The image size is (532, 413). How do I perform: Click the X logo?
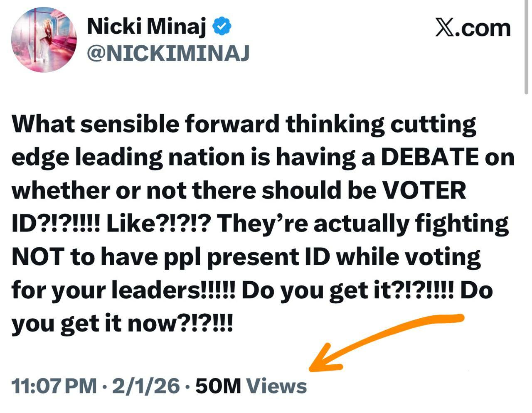click(444, 28)
